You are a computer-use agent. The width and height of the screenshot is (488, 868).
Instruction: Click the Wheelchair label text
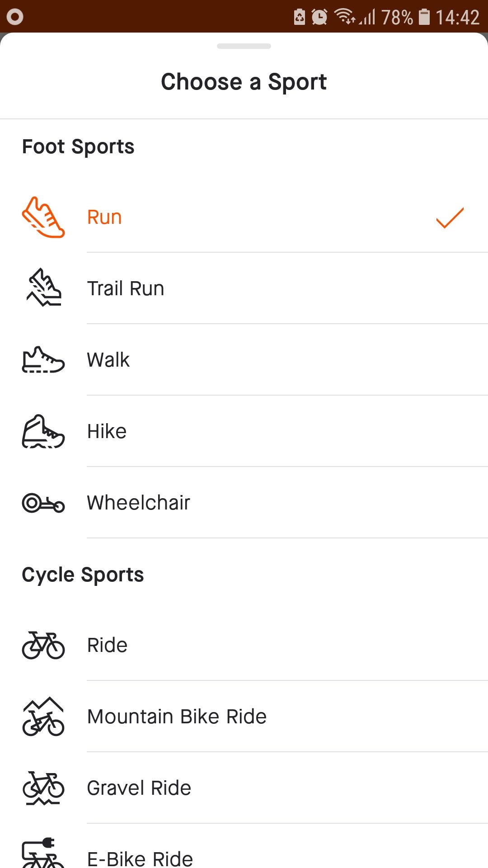tap(138, 502)
